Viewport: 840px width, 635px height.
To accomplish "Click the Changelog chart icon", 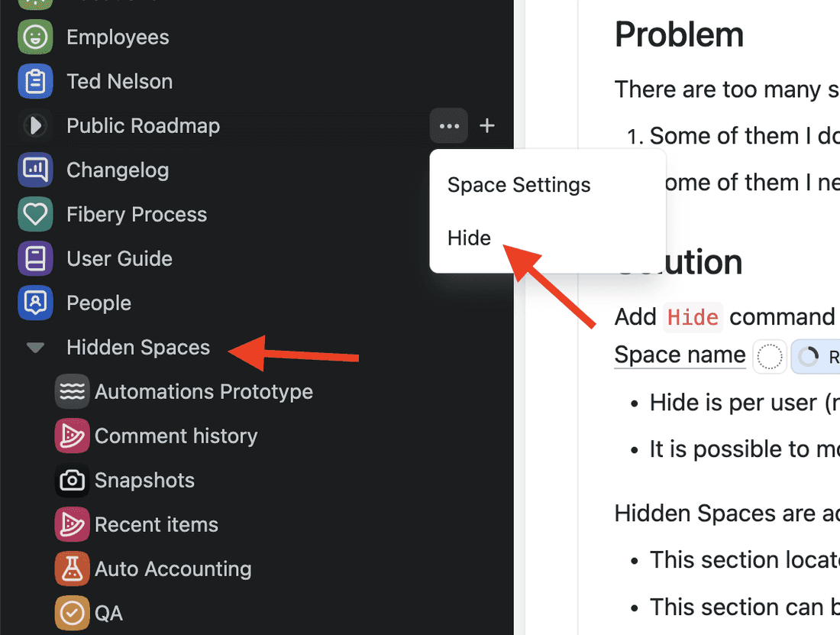I will pos(35,170).
